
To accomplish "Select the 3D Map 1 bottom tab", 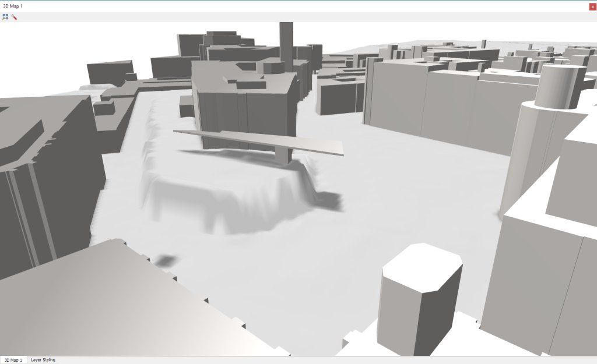I will pyautogui.click(x=13, y=360).
